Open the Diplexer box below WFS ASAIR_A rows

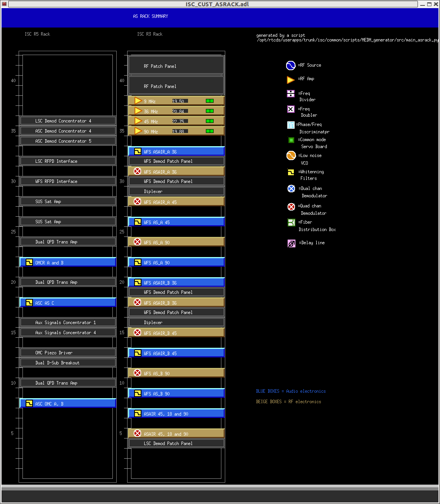coord(176,191)
